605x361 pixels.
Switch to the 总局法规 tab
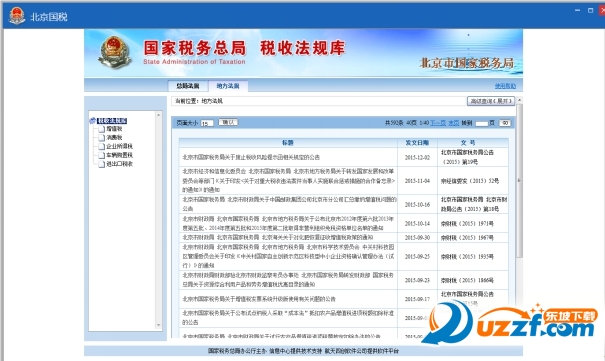(188, 86)
